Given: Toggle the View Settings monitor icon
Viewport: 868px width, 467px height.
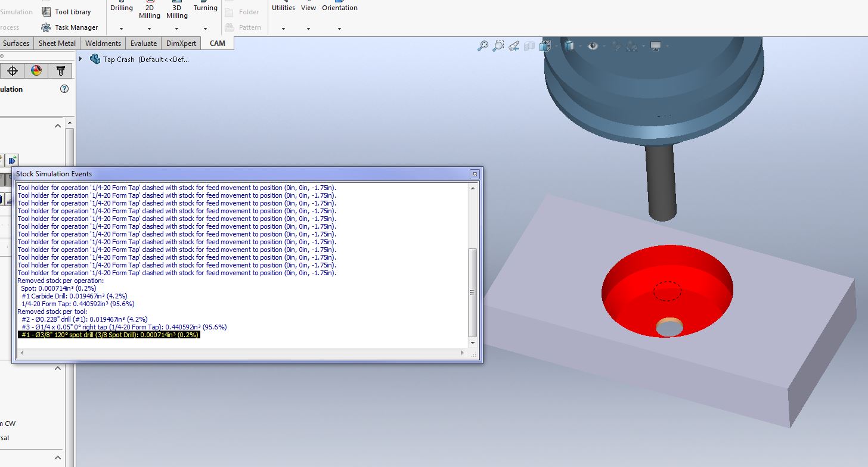Looking at the screenshot, I should click(x=656, y=46).
